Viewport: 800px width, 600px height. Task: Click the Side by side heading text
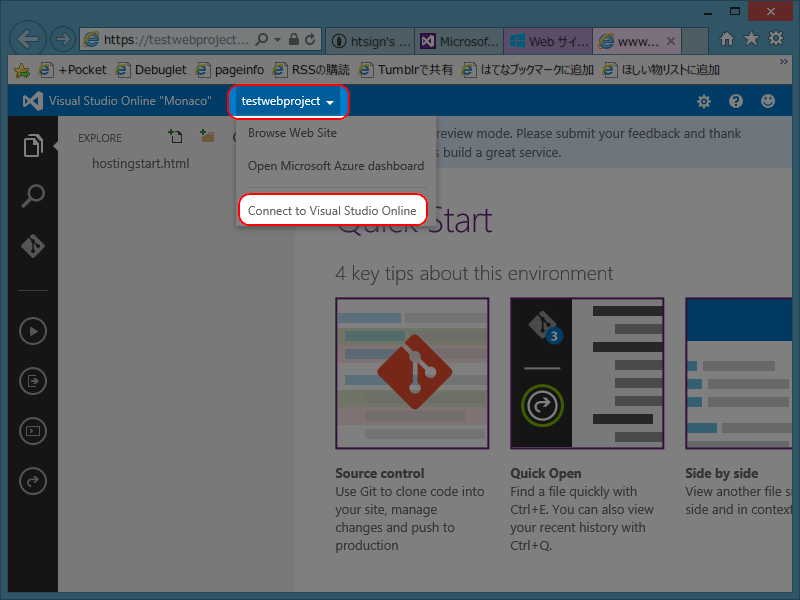point(721,473)
